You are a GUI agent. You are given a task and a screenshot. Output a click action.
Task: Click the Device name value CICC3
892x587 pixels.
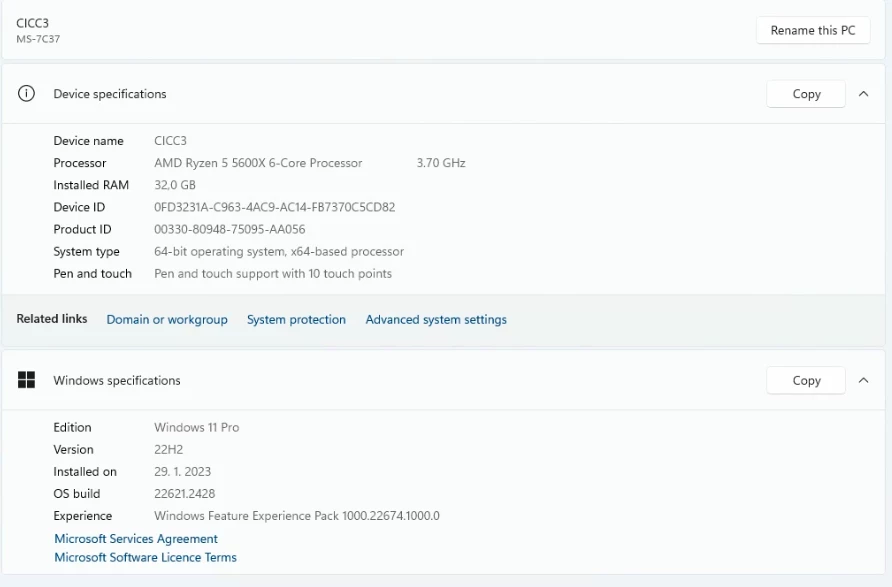click(x=170, y=140)
